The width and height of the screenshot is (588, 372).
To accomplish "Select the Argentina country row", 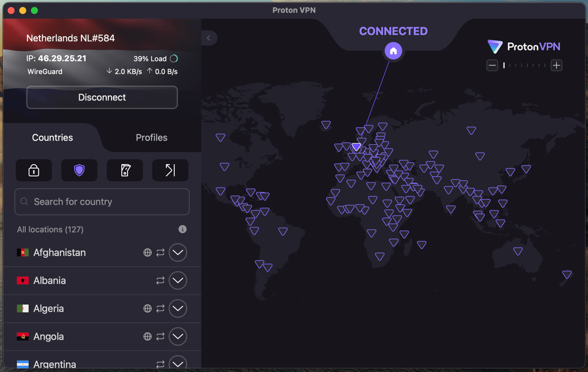I will click(102, 360).
